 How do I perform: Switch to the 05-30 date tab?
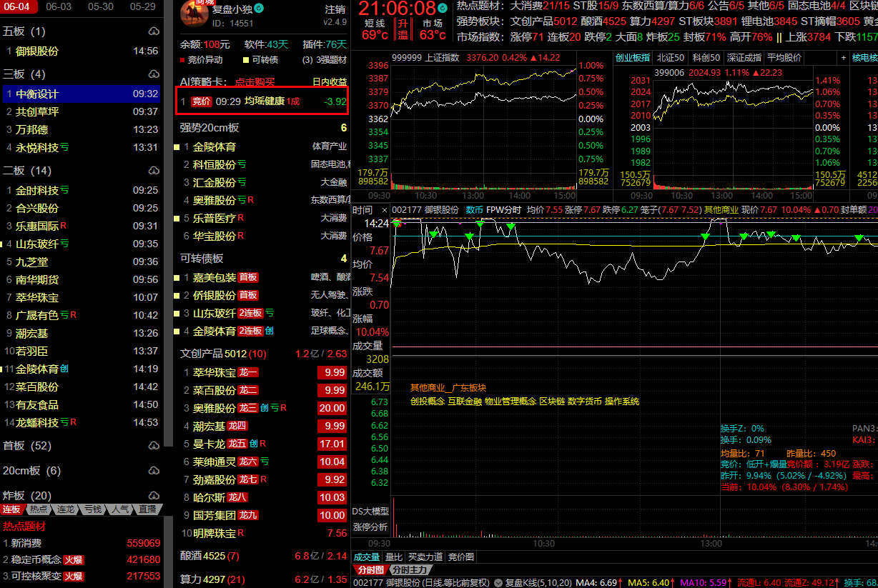point(101,6)
